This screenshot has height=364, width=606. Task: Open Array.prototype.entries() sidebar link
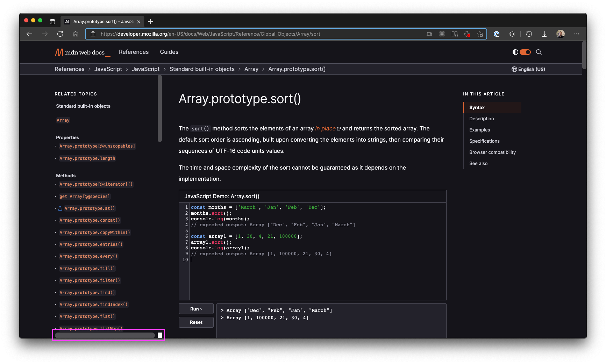(x=91, y=244)
